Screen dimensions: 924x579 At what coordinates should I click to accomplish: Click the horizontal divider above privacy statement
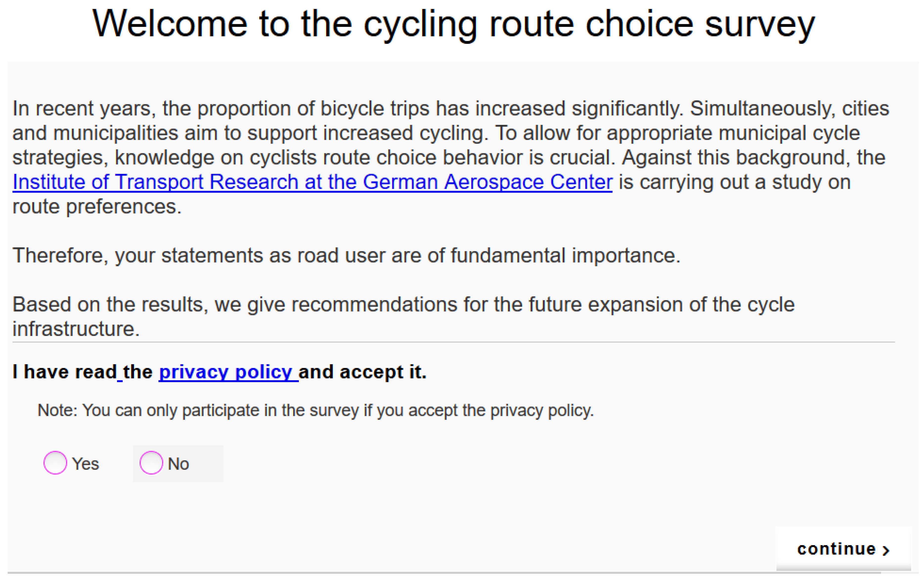coord(454,342)
